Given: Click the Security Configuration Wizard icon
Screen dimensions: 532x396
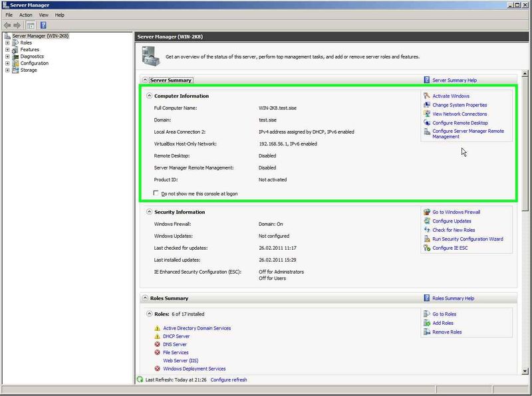Looking at the screenshot, I should click(x=427, y=239).
